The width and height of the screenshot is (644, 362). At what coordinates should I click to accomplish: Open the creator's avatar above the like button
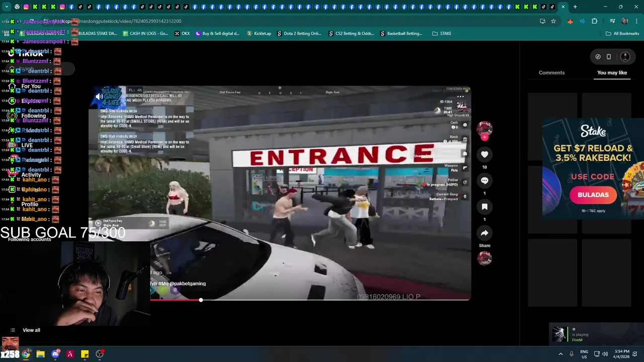point(485,128)
